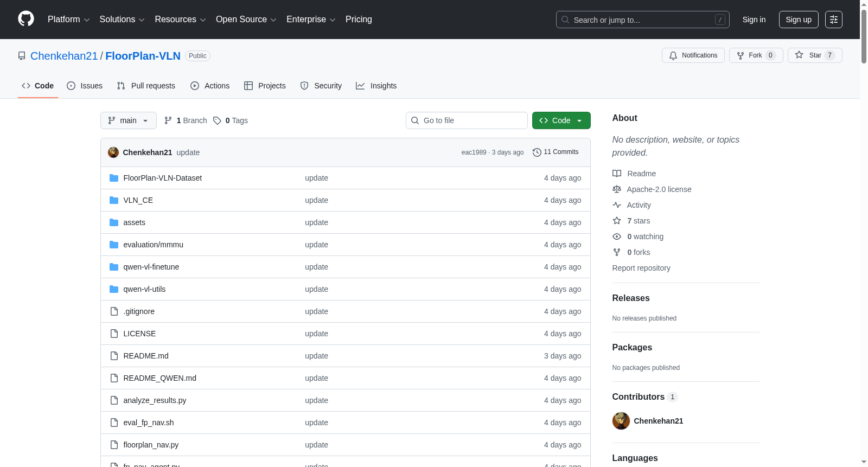Click the Readme book icon in About

coord(617,174)
